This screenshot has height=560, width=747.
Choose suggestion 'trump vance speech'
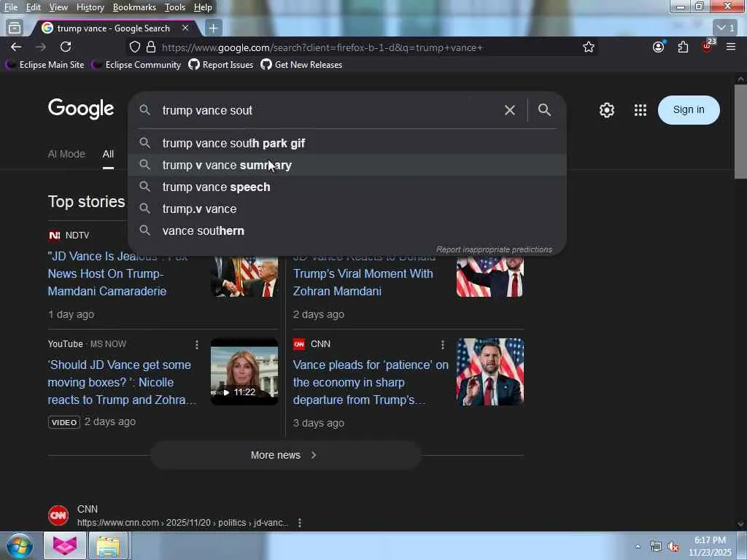click(347, 187)
